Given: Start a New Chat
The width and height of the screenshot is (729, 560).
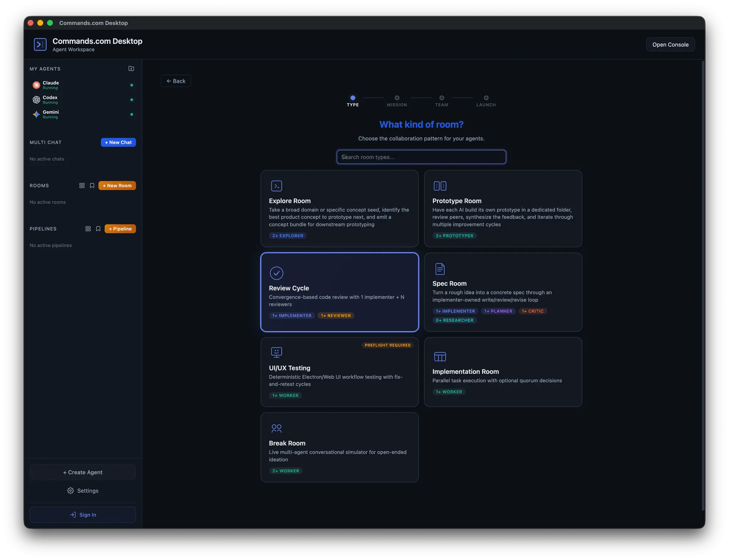Looking at the screenshot, I should 118,142.
